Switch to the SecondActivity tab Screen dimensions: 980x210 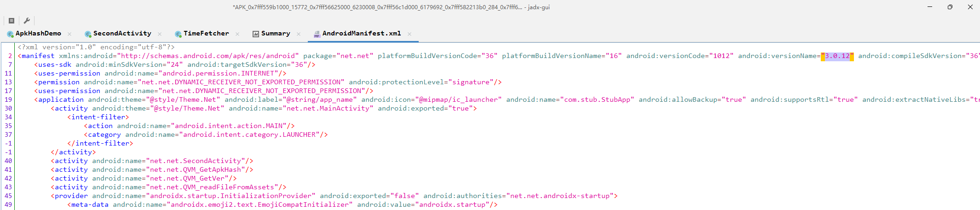(x=122, y=34)
